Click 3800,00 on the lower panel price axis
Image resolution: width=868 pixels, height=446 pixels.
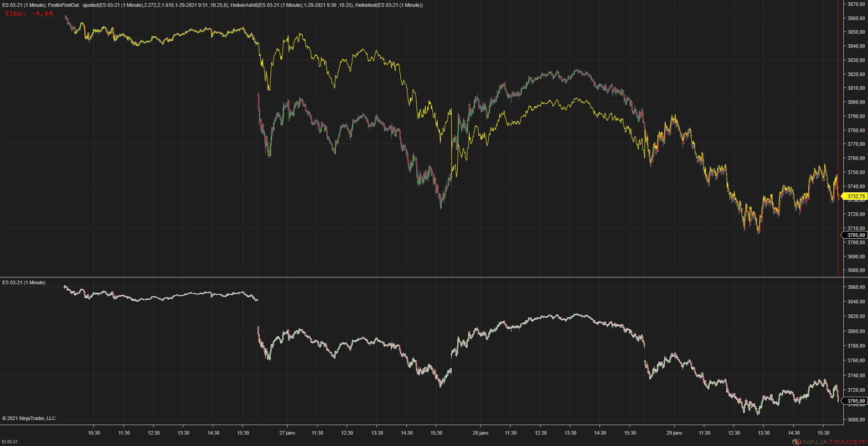click(856, 332)
